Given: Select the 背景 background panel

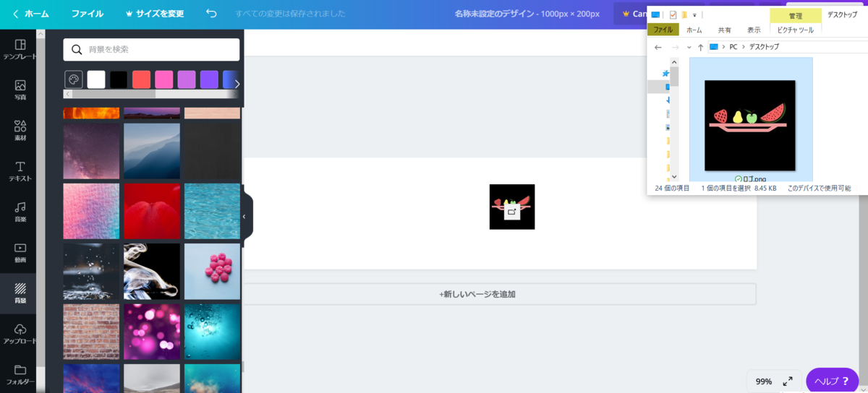Looking at the screenshot, I should [x=20, y=293].
